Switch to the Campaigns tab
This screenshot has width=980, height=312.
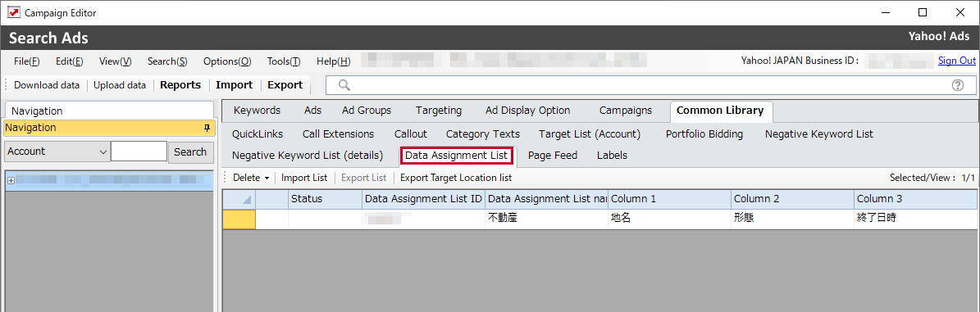coord(625,111)
